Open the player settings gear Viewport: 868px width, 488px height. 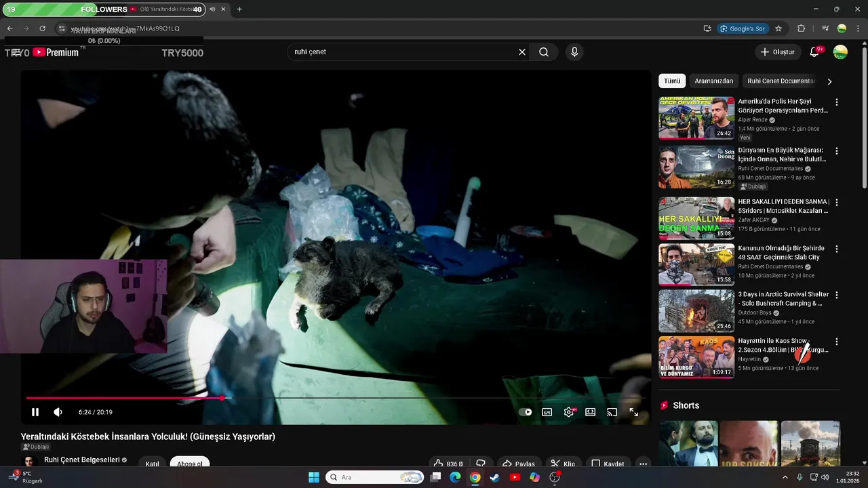pos(569,412)
